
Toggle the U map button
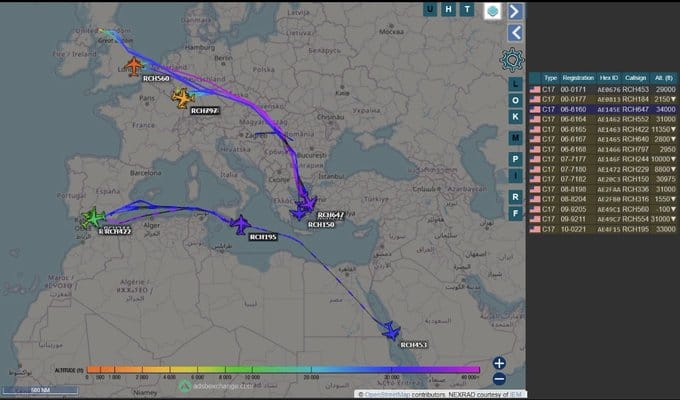[430, 11]
